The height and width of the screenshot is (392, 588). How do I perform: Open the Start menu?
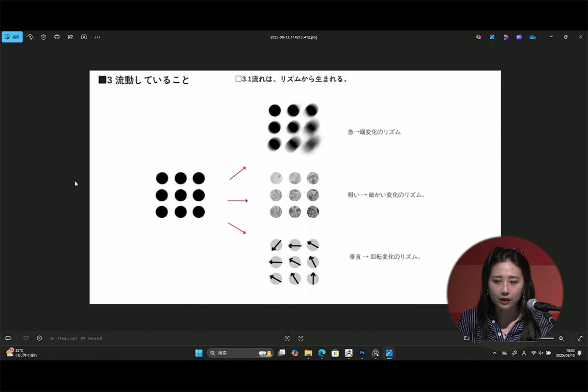pyautogui.click(x=199, y=353)
